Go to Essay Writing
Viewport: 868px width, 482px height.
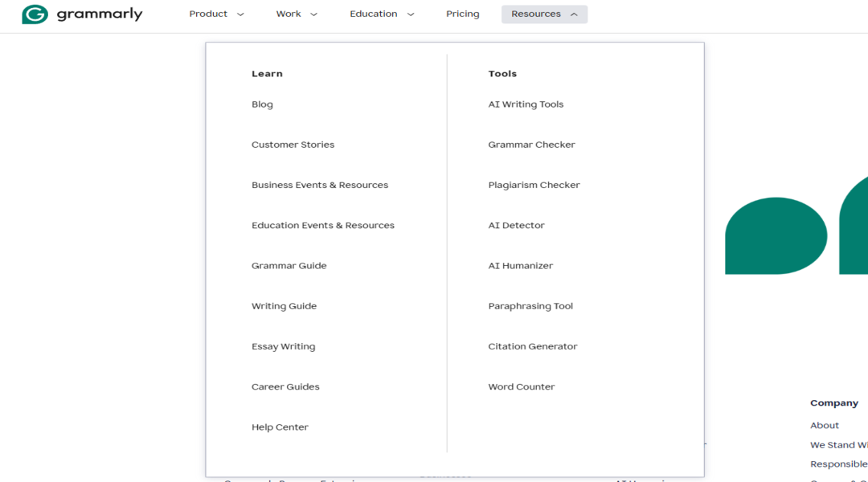coord(284,346)
